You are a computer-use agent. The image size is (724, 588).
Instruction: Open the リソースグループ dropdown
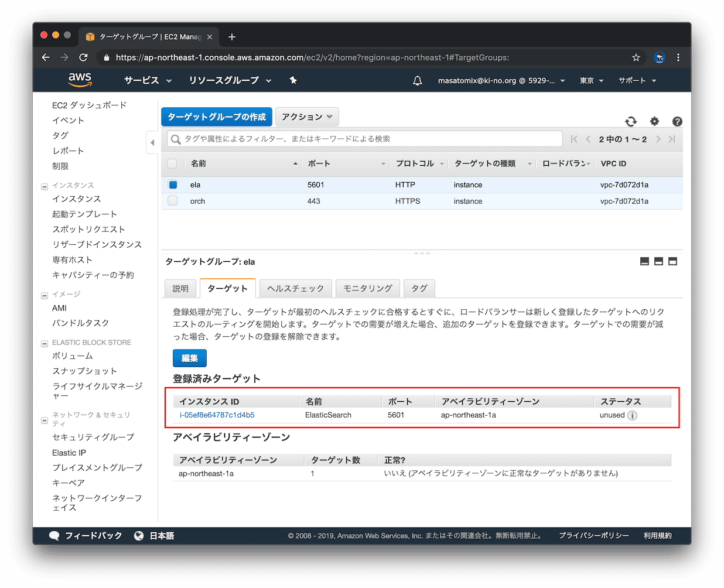coord(230,80)
